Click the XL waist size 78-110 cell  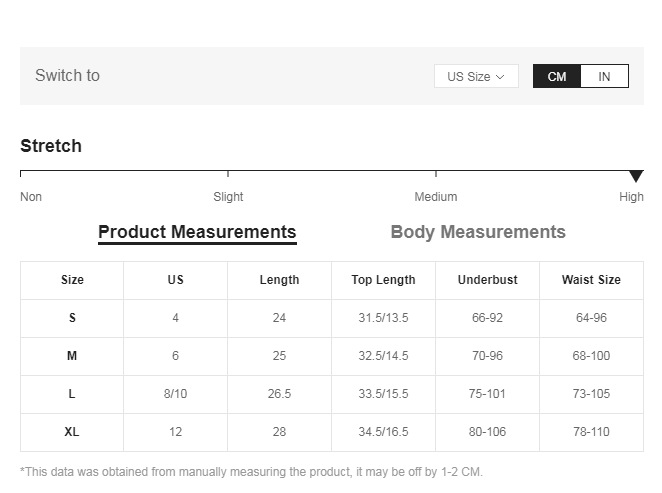click(x=591, y=432)
